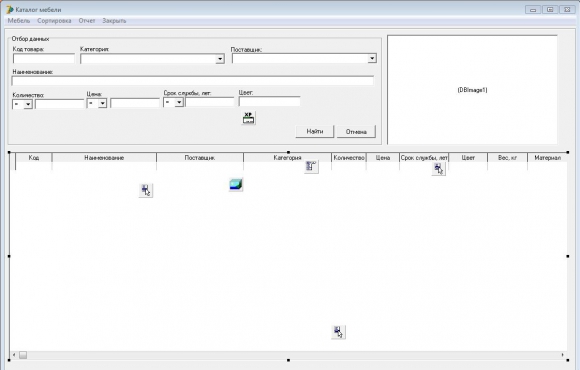Viewport: 580px width, 370px height.
Task: Click into the Наименование text field
Action: click(193, 81)
